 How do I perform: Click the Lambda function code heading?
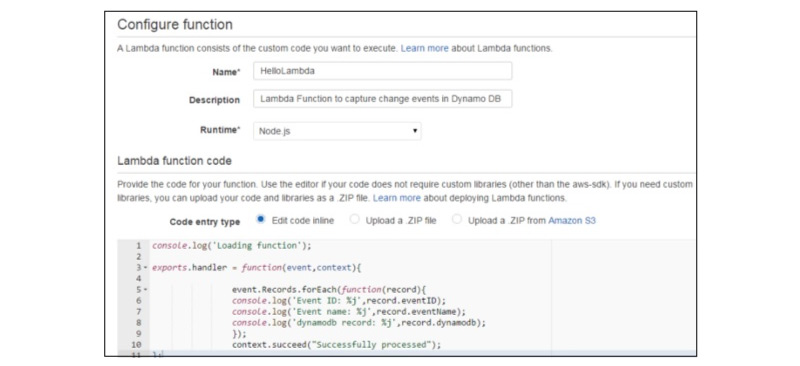coord(174,161)
